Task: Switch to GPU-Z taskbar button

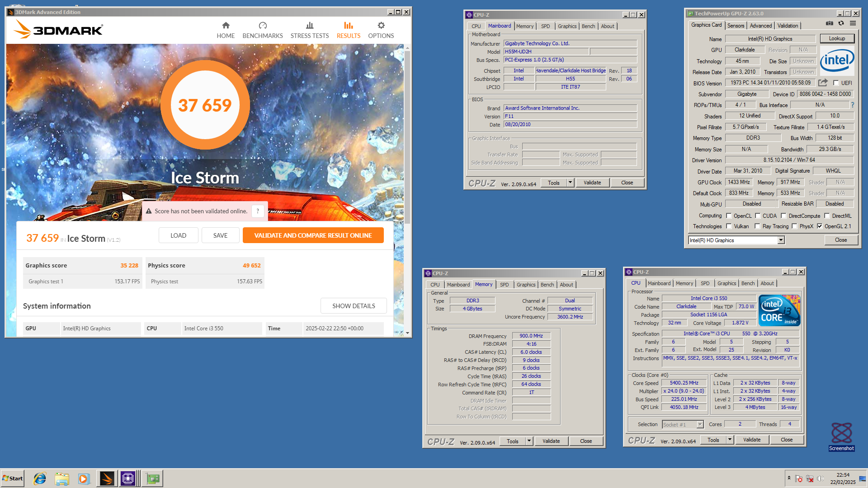Action: tap(153, 479)
